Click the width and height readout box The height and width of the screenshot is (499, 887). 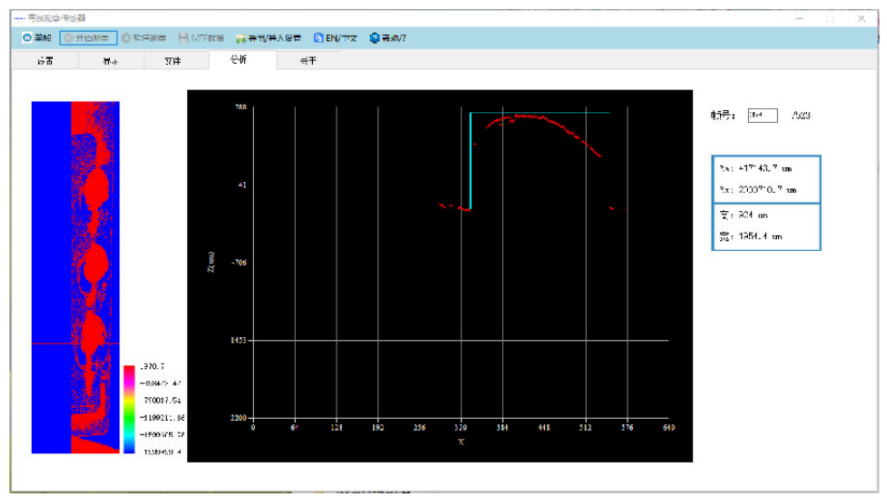766,226
